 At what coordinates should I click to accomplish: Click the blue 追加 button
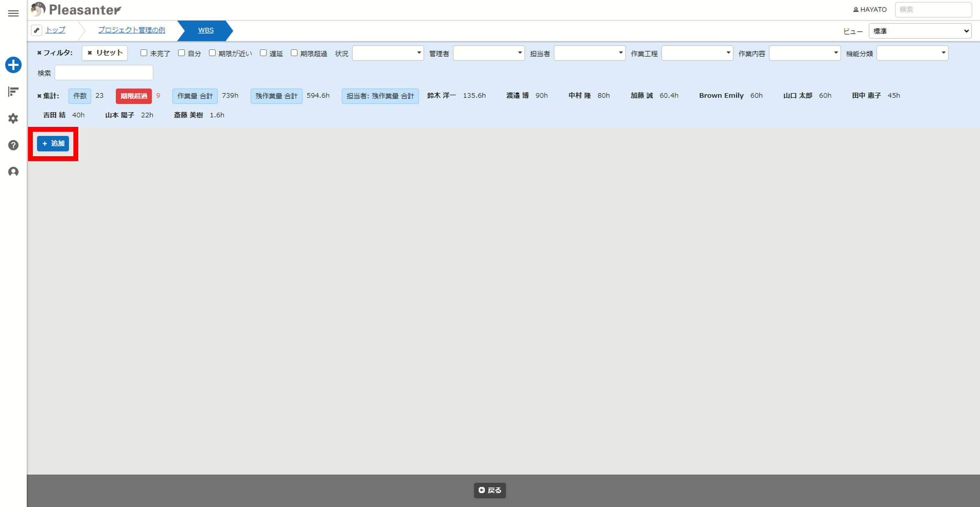53,143
